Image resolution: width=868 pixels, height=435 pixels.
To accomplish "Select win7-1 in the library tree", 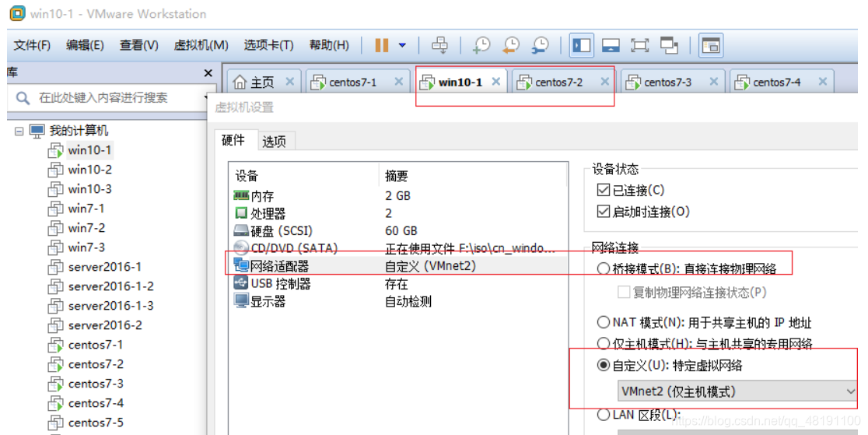I will pos(86,209).
